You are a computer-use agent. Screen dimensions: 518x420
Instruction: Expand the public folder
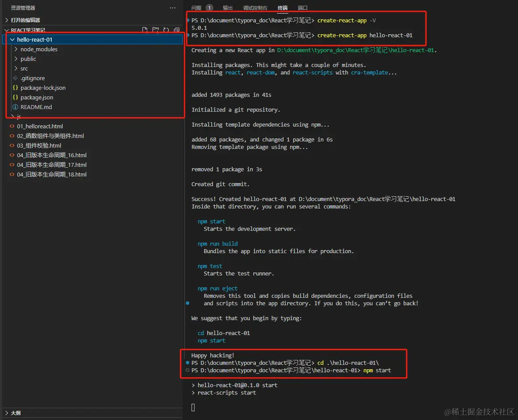coord(16,59)
